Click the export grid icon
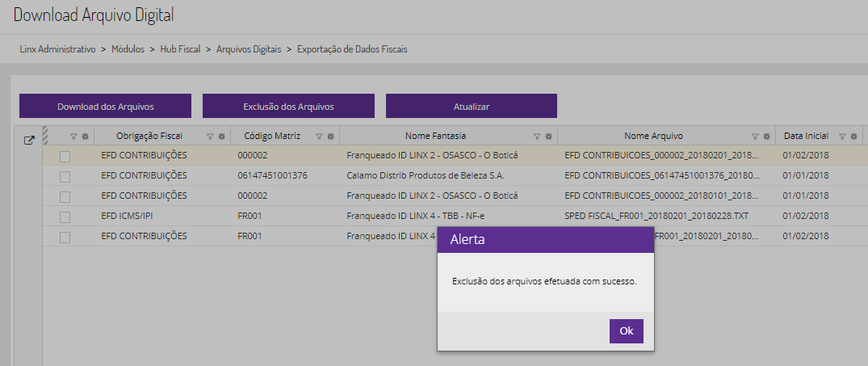This screenshot has width=868, height=366. [x=28, y=140]
